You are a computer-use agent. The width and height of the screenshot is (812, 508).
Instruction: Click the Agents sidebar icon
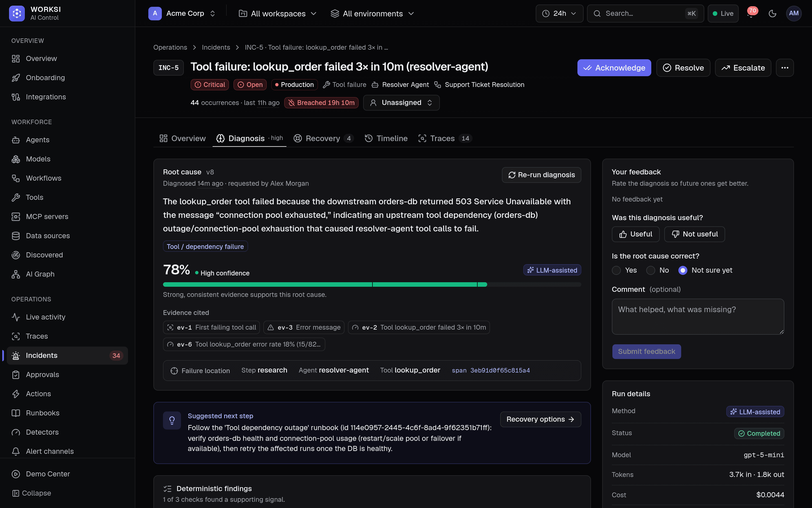(x=16, y=140)
